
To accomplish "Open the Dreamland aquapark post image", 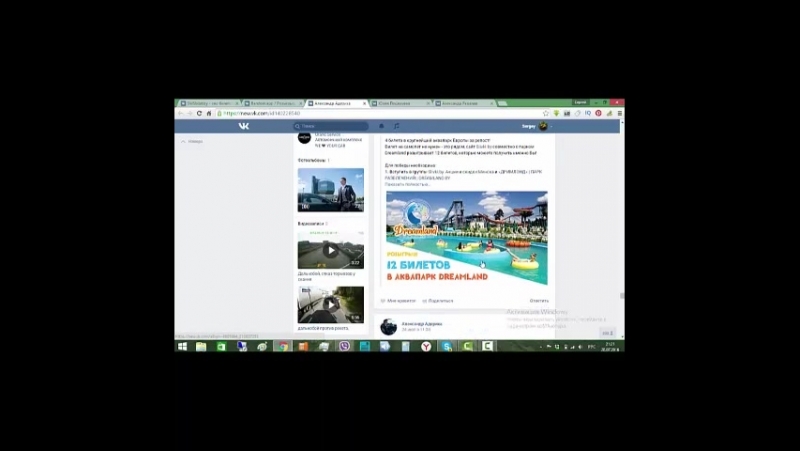I will [x=466, y=238].
